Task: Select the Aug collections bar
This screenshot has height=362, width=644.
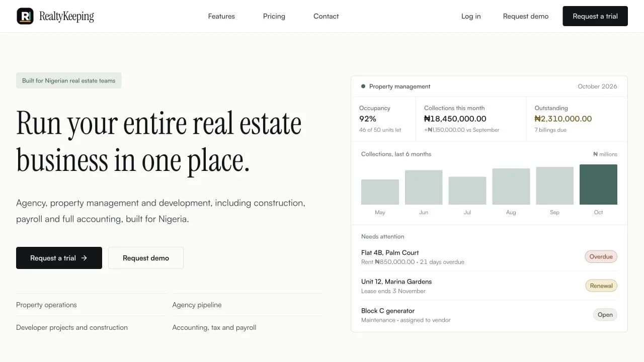Action: (511, 187)
